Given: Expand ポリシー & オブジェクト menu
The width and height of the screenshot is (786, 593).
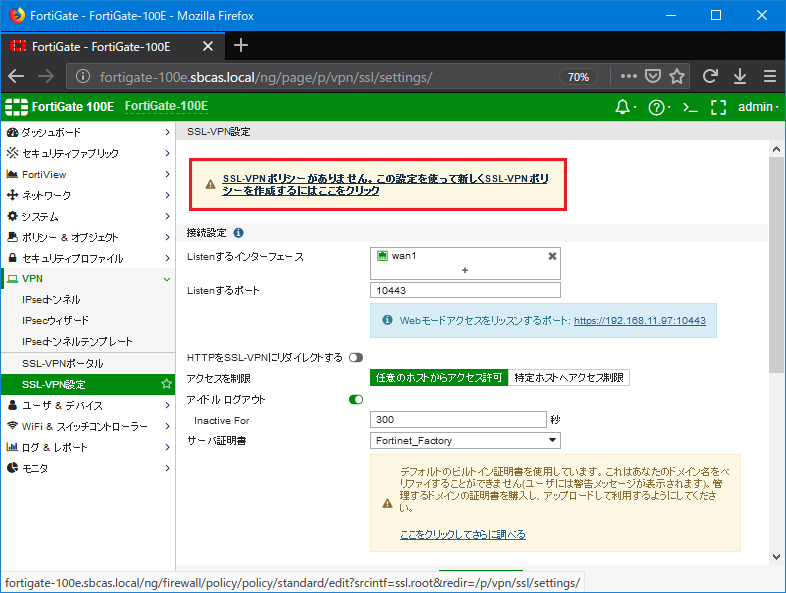Looking at the screenshot, I should [x=88, y=237].
